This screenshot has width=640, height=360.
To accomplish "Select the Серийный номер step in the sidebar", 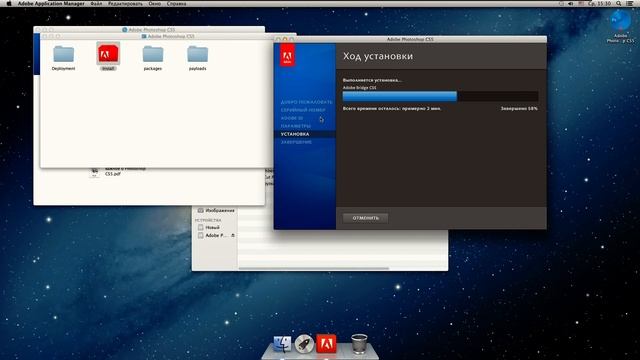I will (303, 110).
